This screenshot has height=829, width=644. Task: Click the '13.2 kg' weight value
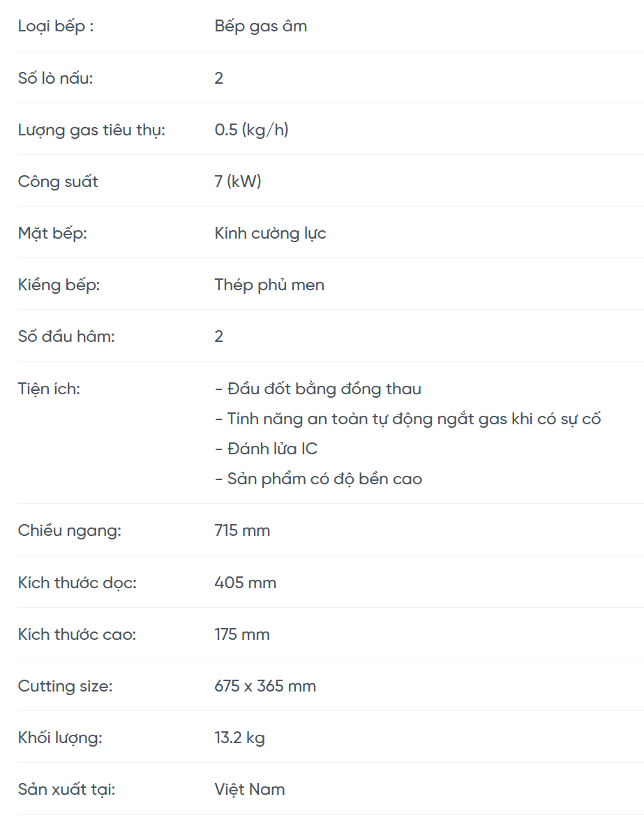point(239,738)
